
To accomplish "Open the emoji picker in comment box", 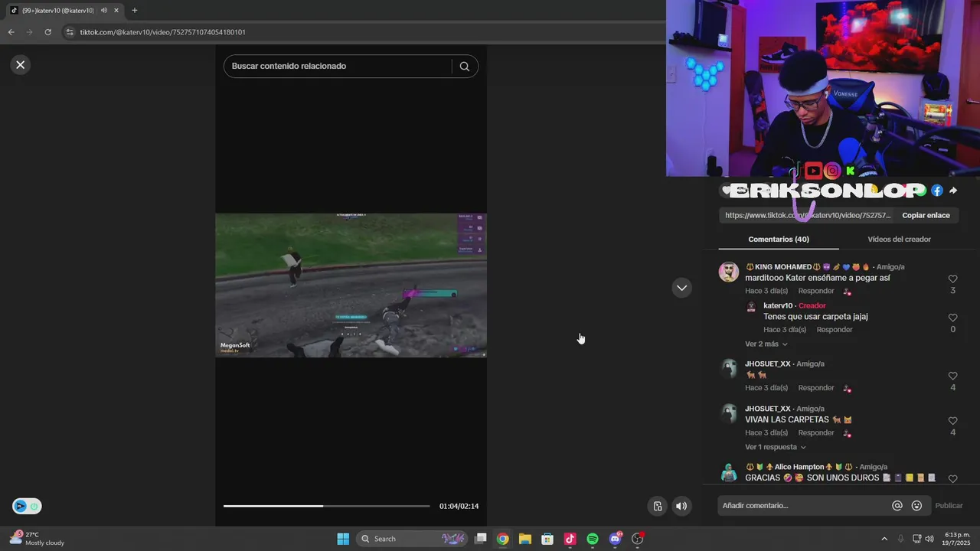I will pos(916,506).
